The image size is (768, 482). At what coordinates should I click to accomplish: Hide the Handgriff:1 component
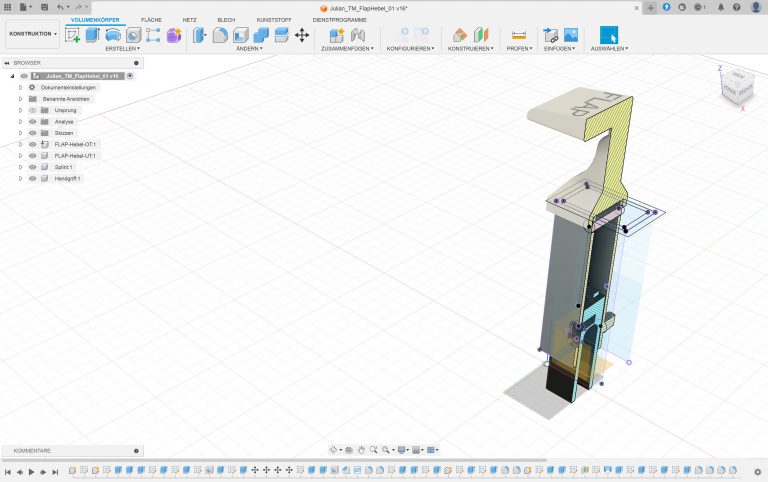click(32, 178)
